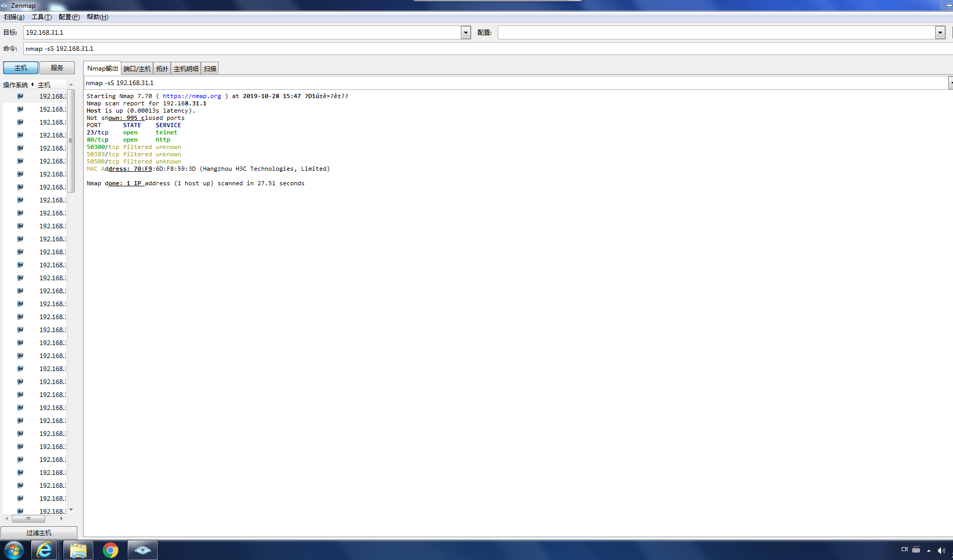Launch Internet Explorer from the taskbar
This screenshot has height=560, width=953.
pyautogui.click(x=45, y=550)
